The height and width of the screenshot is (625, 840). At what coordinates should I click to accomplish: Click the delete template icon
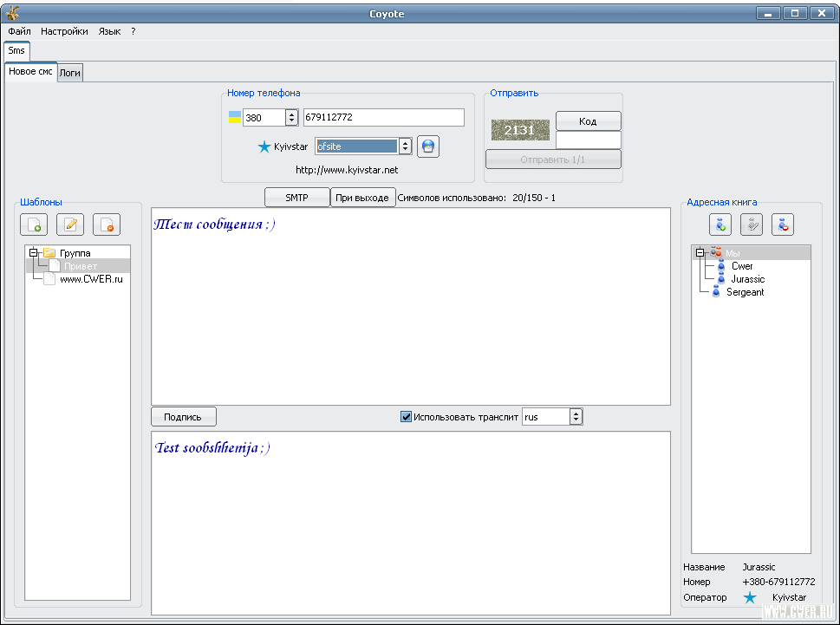[107, 225]
